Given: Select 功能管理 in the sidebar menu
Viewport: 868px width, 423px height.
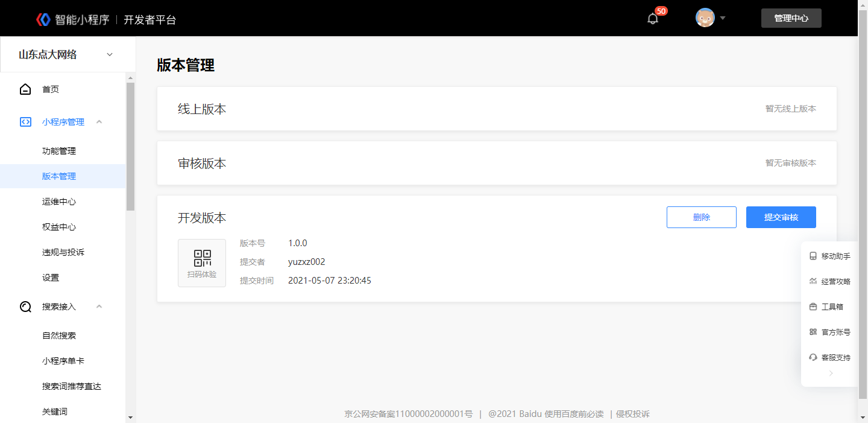Looking at the screenshot, I should pos(59,151).
